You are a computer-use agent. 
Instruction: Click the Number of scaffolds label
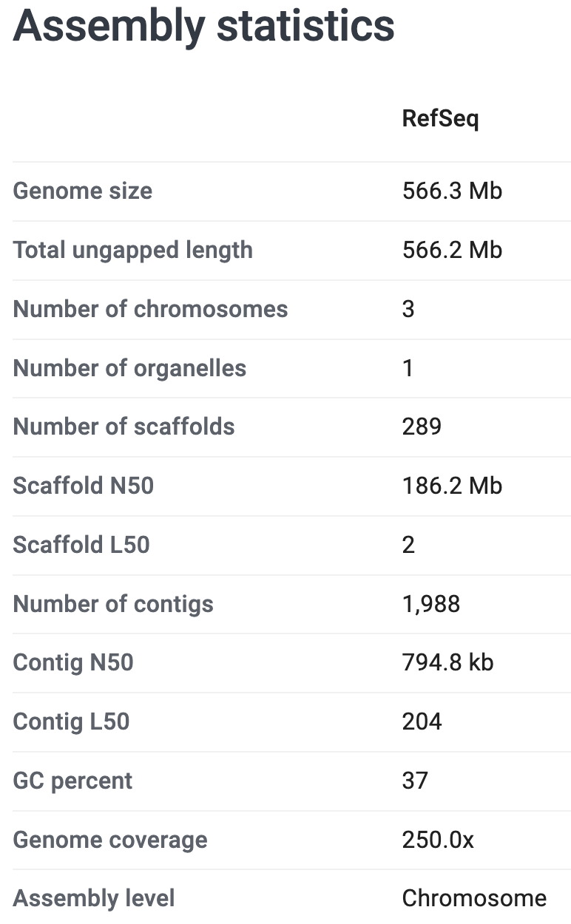124,427
